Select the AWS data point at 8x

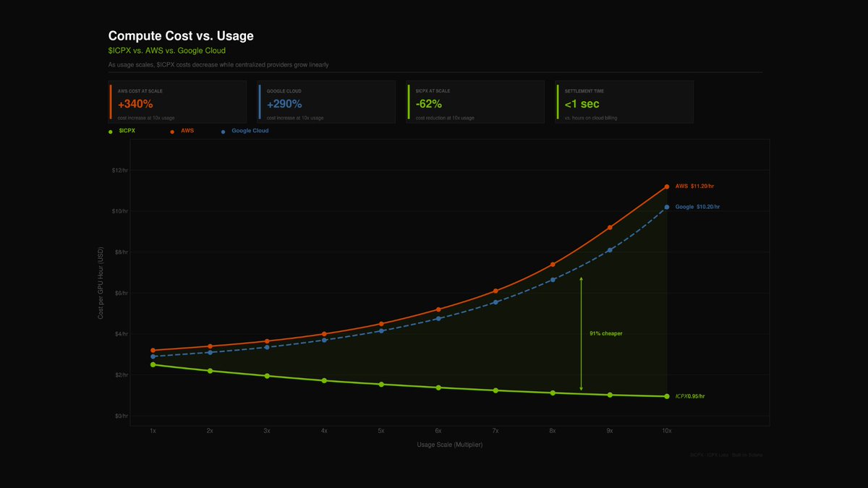[553, 265]
